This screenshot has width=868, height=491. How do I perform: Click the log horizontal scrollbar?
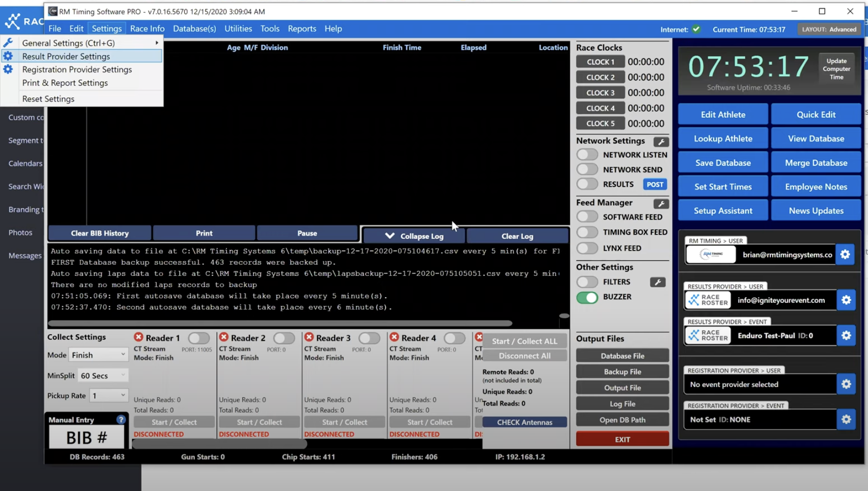click(280, 323)
